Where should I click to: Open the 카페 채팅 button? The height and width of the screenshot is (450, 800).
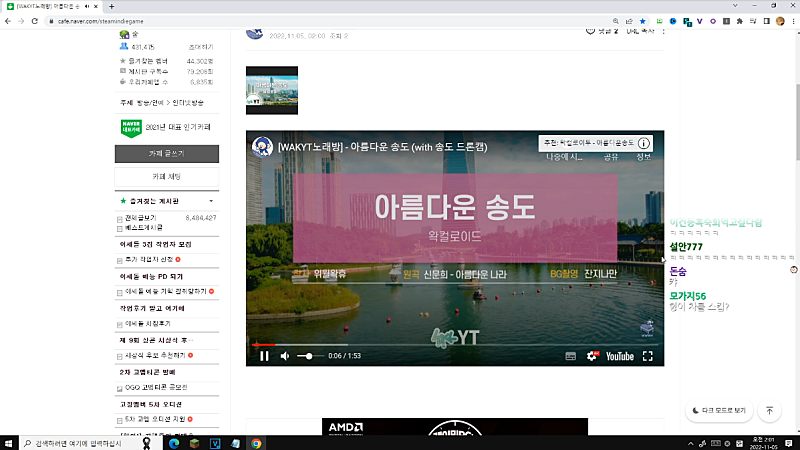(x=165, y=176)
